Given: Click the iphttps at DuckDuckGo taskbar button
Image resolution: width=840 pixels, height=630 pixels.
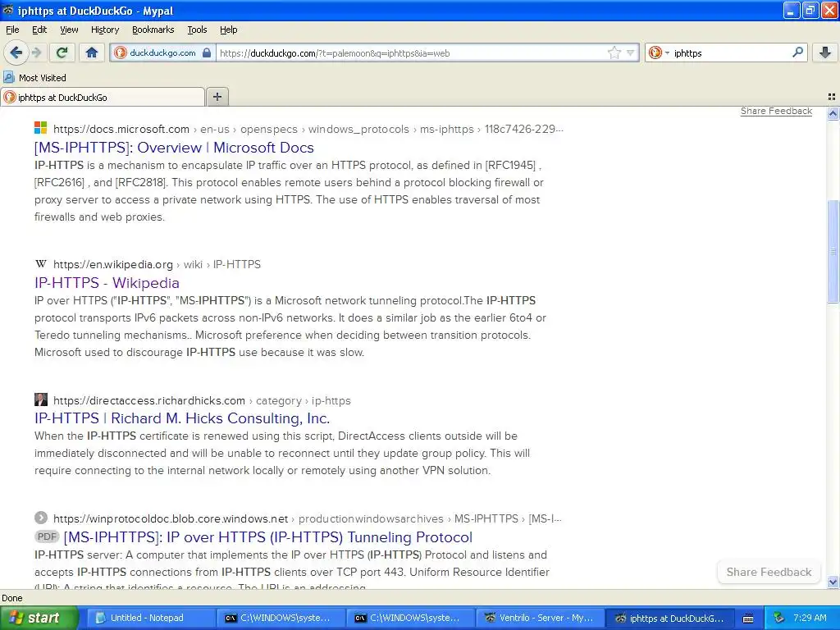Looking at the screenshot, I should (669, 618).
